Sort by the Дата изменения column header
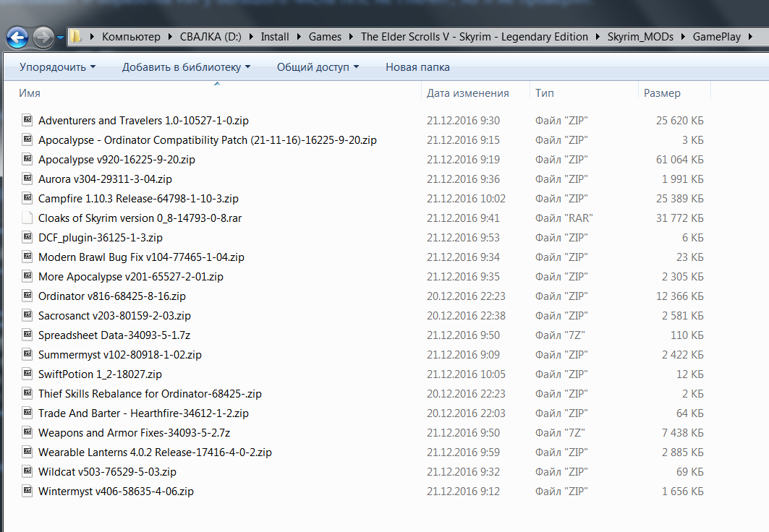Image resolution: width=769 pixels, height=532 pixels. pos(467,93)
